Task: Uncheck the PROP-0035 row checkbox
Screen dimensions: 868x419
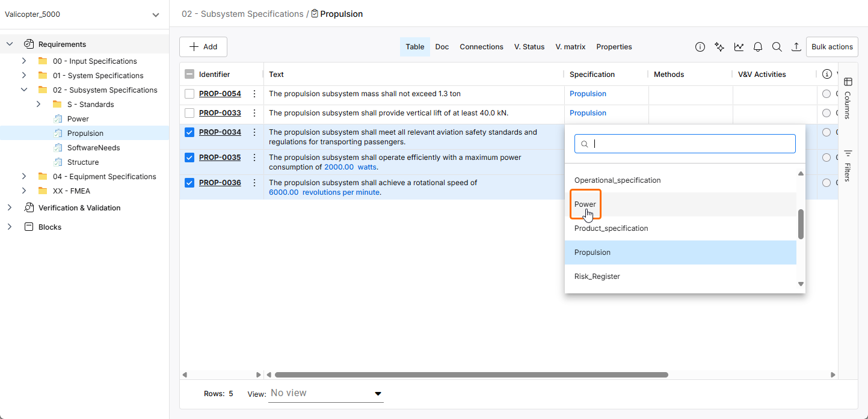Action: pyautogui.click(x=189, y=158)
